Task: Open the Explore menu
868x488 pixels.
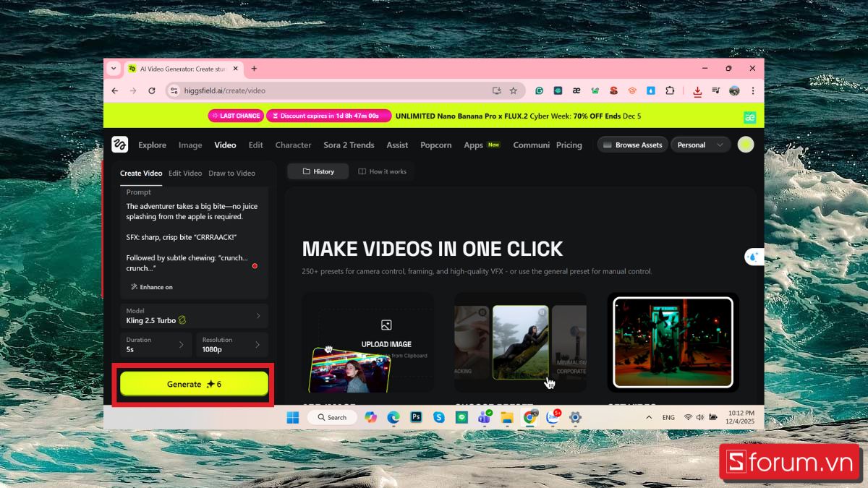Action: (153, 145)
